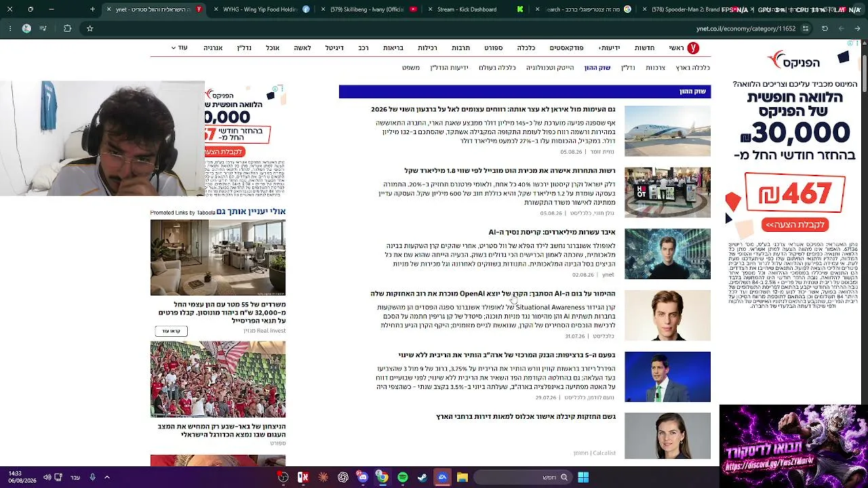This screenshot has height=488, width=868.
Task: Click the לקבלת הצעה button in Phoenix ad
Action: point(795,224)
